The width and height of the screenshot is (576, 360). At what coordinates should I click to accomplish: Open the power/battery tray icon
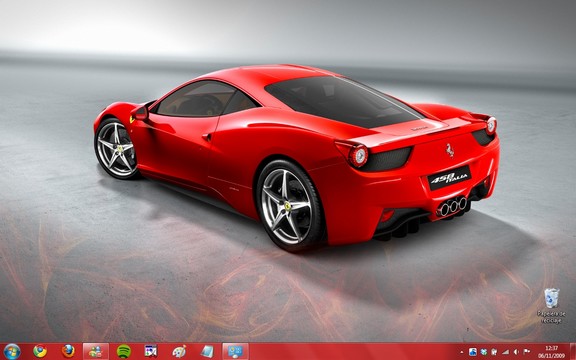pos(494,352)
